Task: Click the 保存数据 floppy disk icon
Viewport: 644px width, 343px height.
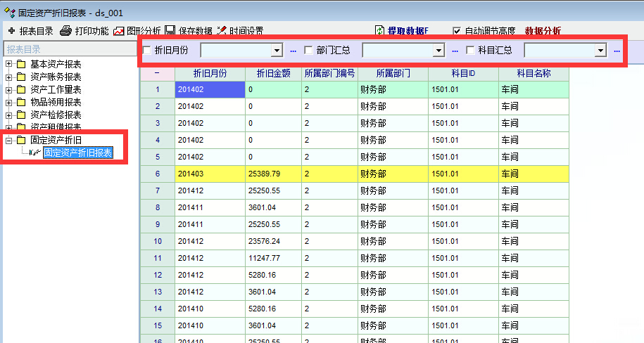Action: click(x=170, y=31)
